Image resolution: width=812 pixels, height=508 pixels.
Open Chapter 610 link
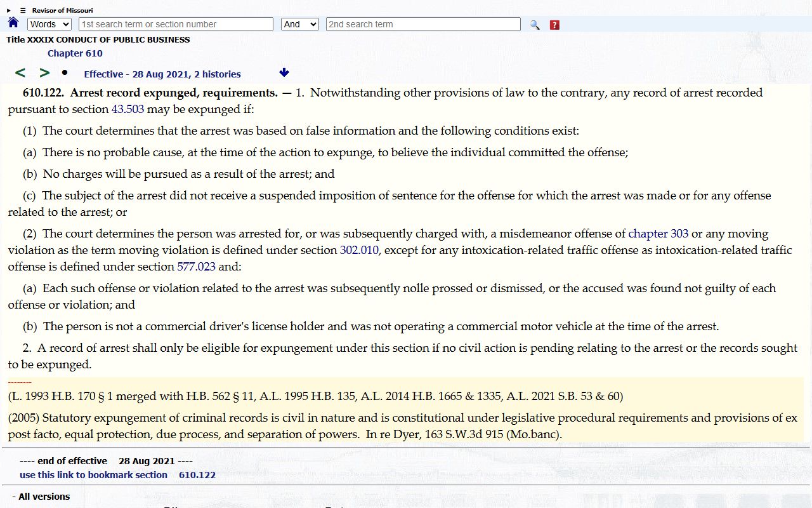coord(75,53)
